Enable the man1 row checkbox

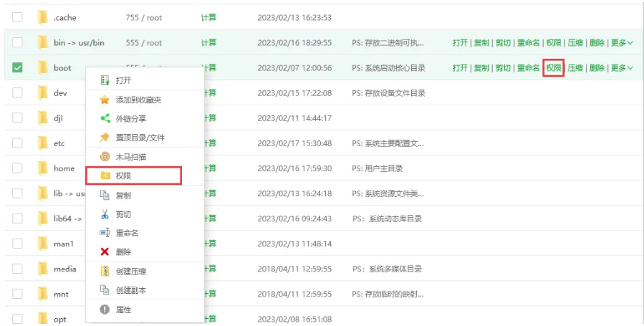point(17,244)
